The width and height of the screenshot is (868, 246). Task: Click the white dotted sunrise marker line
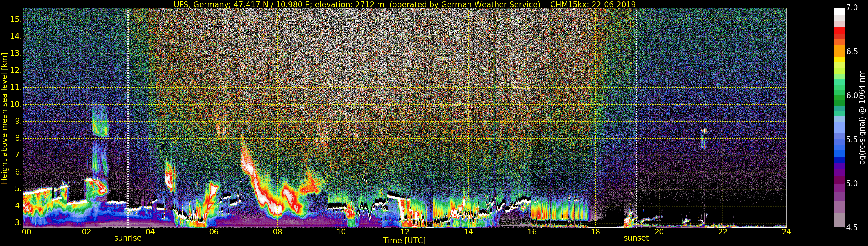(128, 118)
